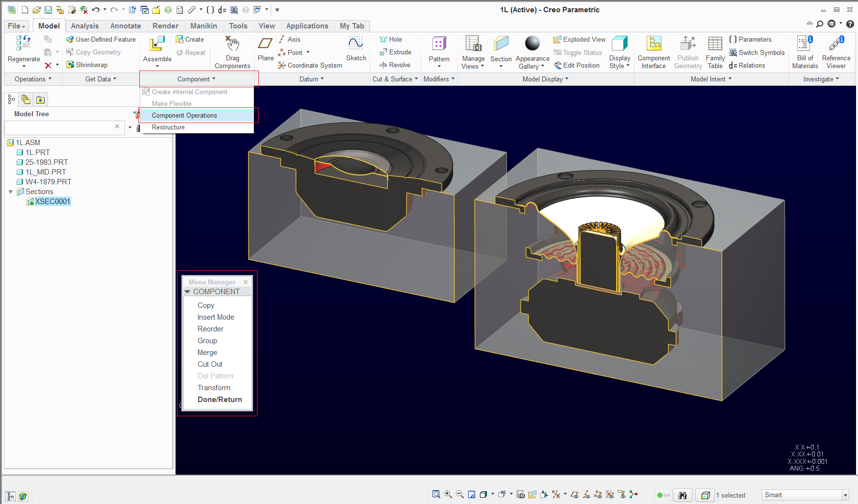Screen dimensions: 858x504
Task: Select 25-1983.PRT in Model Tree
Action: click(x=46, y=162)
